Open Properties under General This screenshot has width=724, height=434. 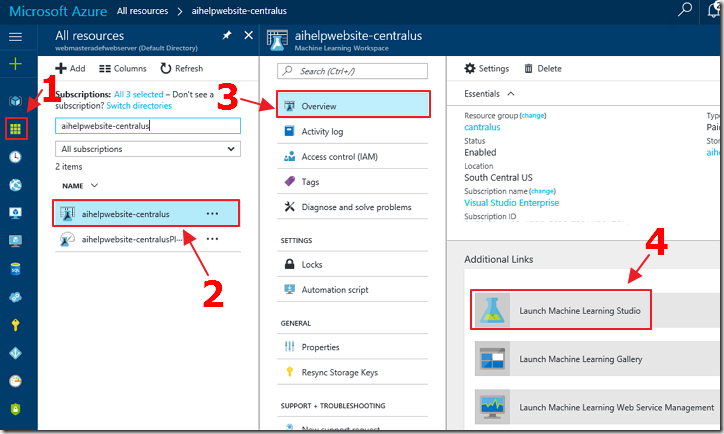[352, 347]
